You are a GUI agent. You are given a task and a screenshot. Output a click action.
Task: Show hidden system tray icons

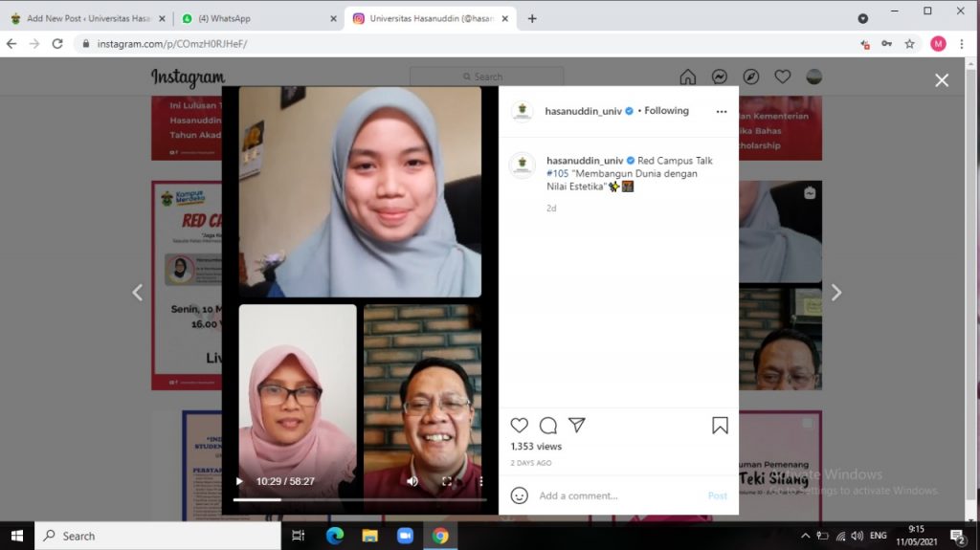(x=806, y=536)
